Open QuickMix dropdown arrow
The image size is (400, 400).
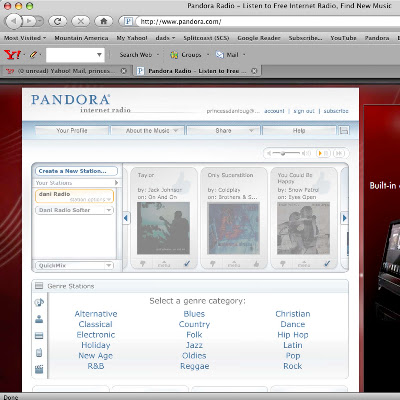(x=109, y=265)
